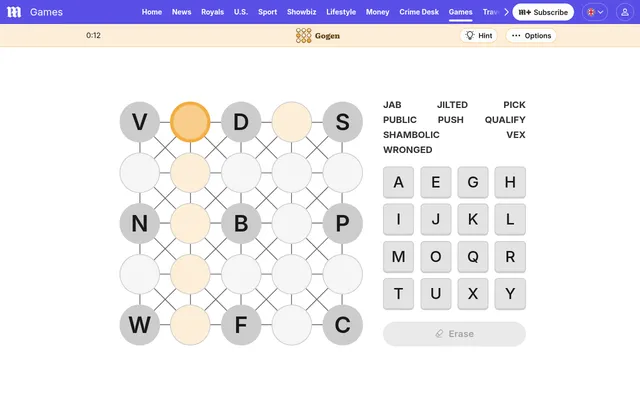Click the fixed B center cell
640x400 pixels.
tap(241, 223)
